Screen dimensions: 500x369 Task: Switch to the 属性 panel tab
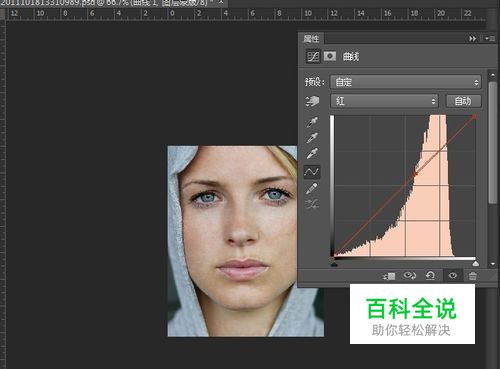(311, 39)
